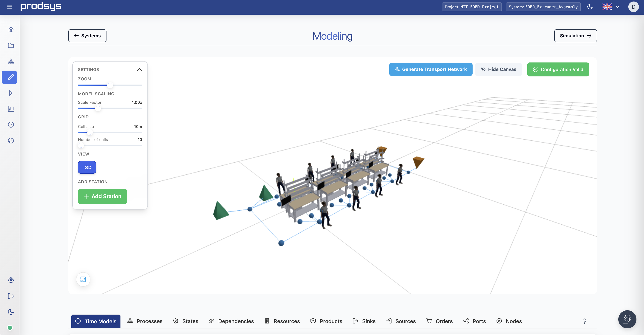Switch to the Processes tab
Screen dimensions: 644x335
(x=145, y=321)
